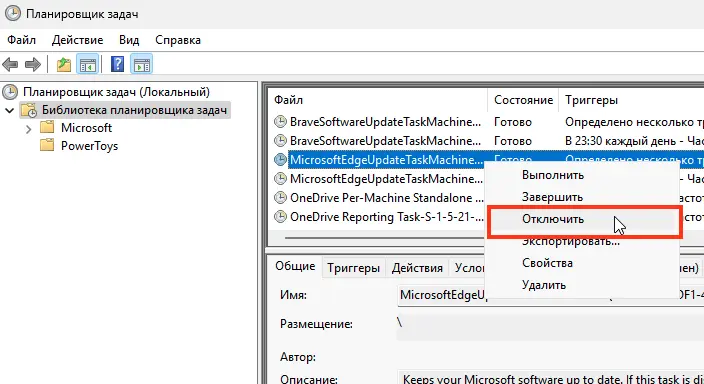Expand the Microsoft folder chevron
Screen dimensions: 704x384
(29, 129)
